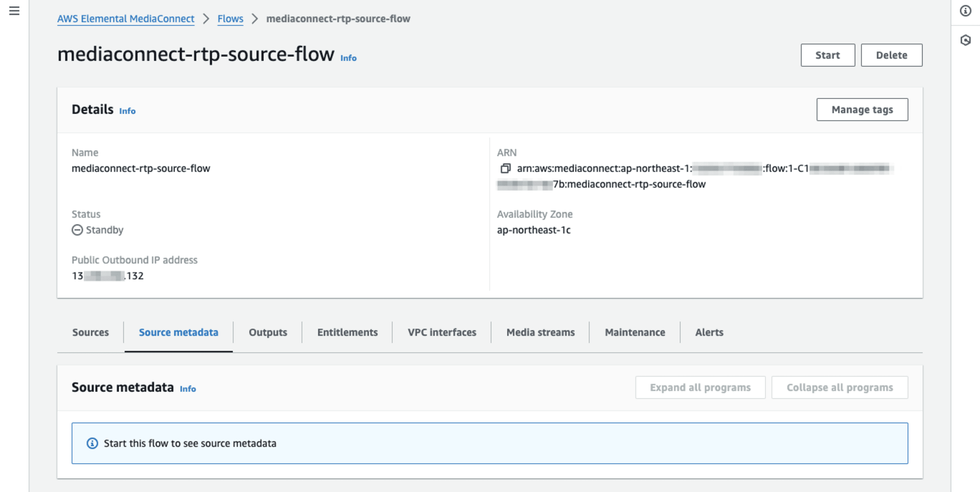Navigate to Flows breadcrumb link
This screenshot has height=492, width=980.
[230, 19]
